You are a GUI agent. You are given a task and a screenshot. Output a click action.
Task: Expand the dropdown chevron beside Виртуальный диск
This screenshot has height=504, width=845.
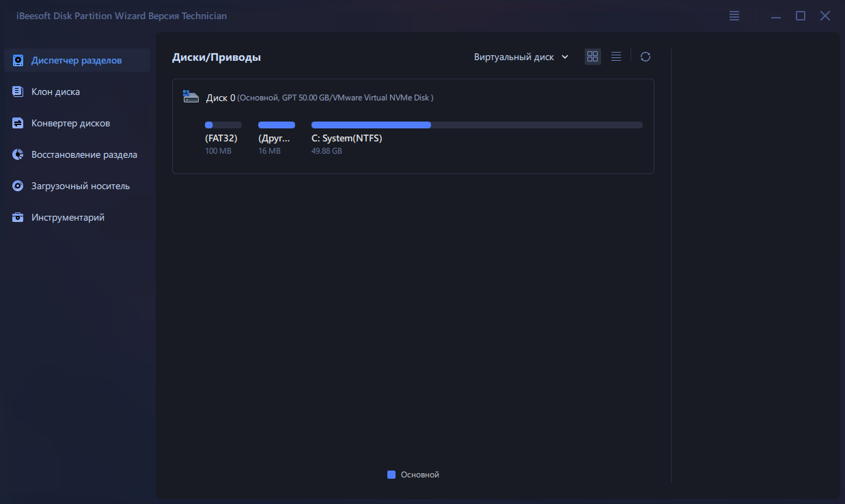(x=565, y=57)
